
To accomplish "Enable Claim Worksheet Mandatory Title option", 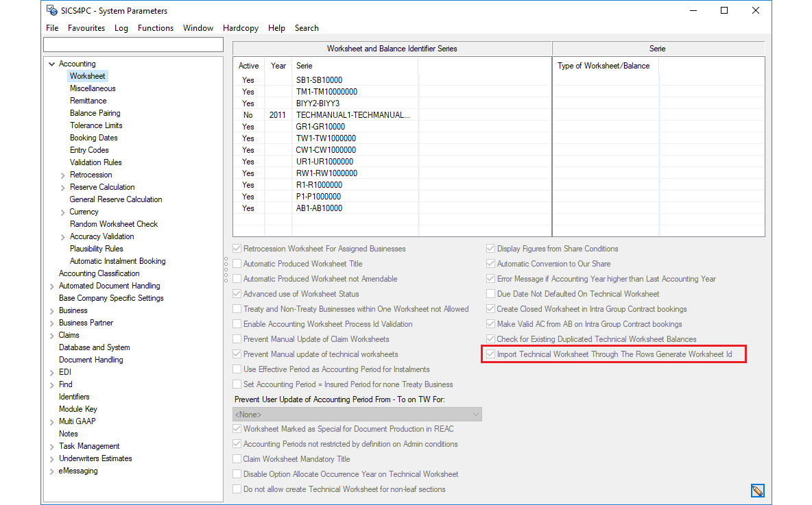I will 237,459.
